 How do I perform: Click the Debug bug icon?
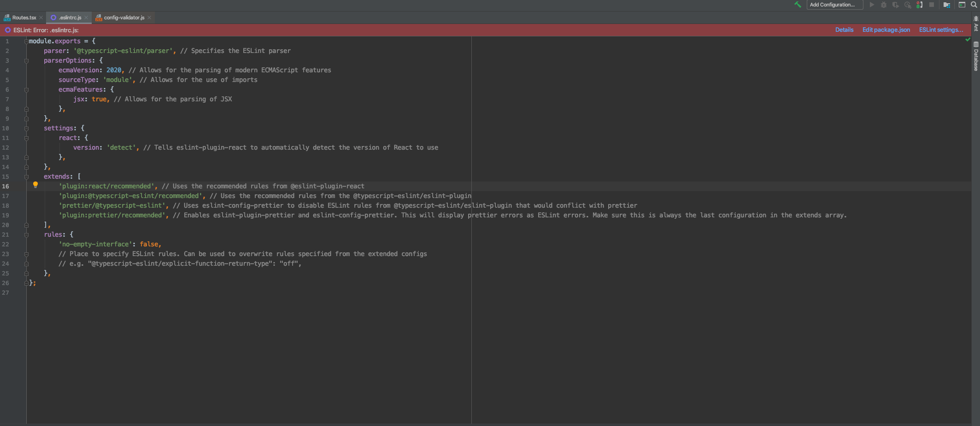point(884,5)
